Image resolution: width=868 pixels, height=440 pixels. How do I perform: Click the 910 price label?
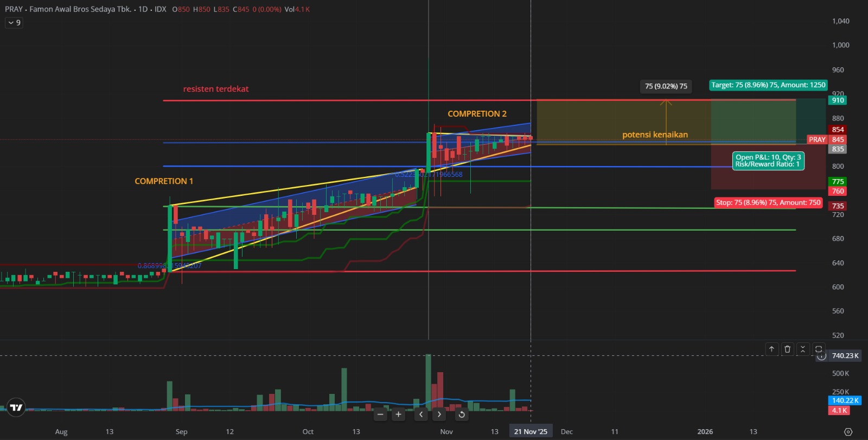[838, 100]
